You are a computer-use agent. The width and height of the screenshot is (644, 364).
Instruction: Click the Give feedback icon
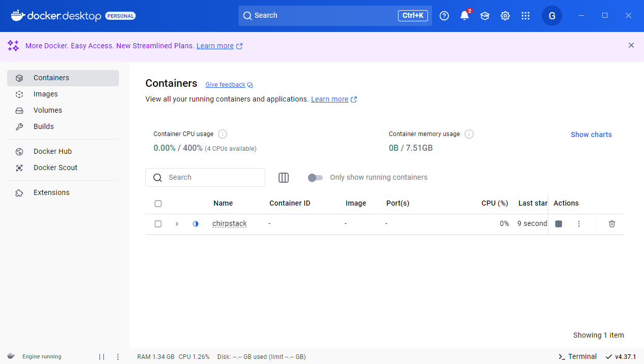[x=250, y=85]
